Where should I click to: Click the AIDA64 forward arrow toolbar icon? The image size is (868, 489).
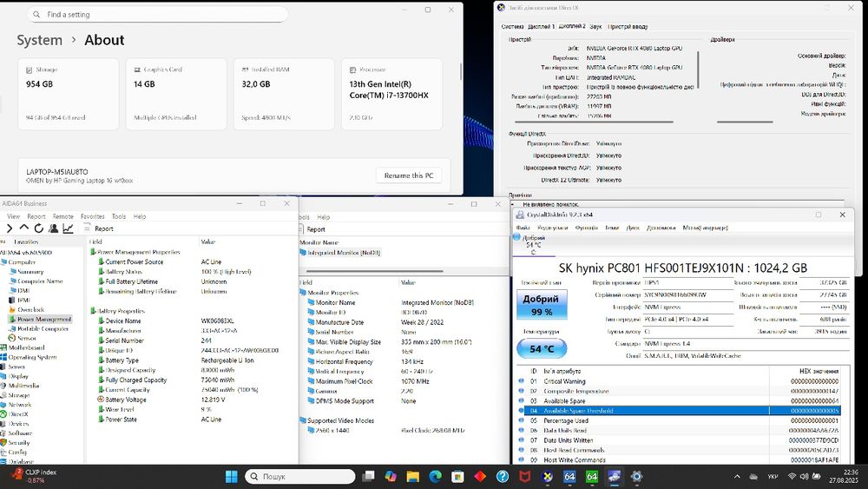(x=10, y=228)
